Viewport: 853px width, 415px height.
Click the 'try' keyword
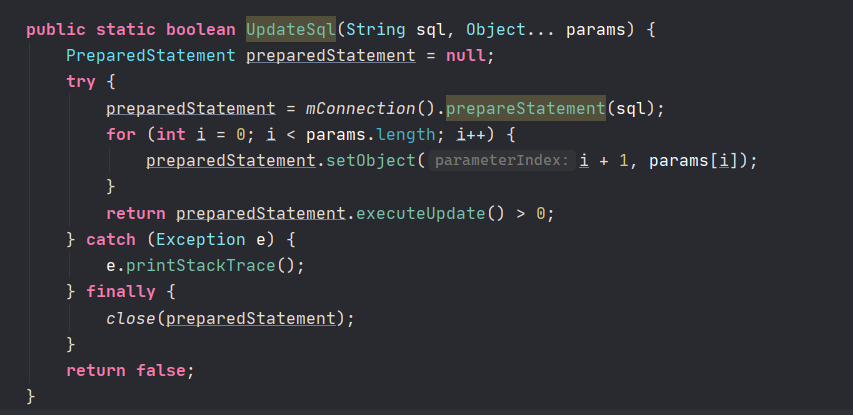click(81, 82)
